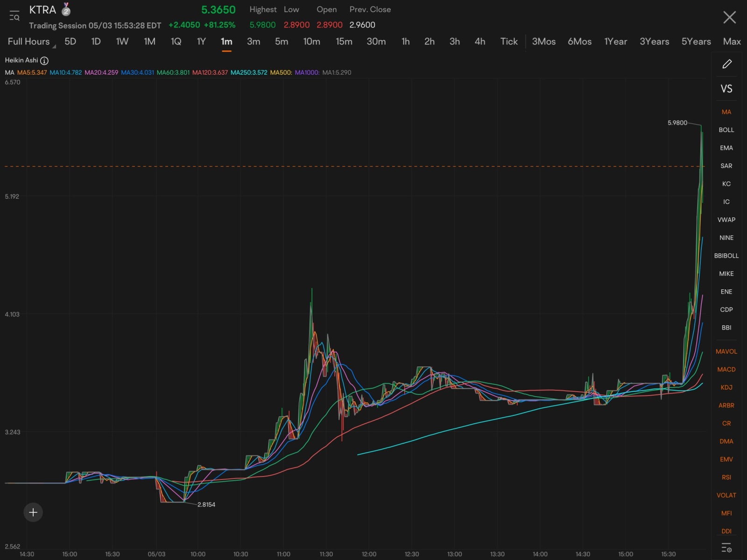Screen dimensions: 747x560
Task: Switch to the 1D timeframe
Action: [96, 42]
